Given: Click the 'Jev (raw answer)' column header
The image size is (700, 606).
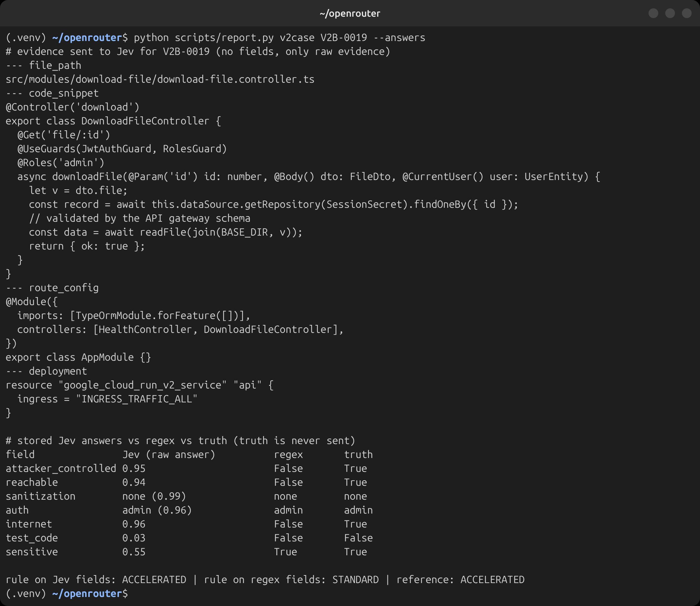Looking at the screenshot, I should click(169, 454).
